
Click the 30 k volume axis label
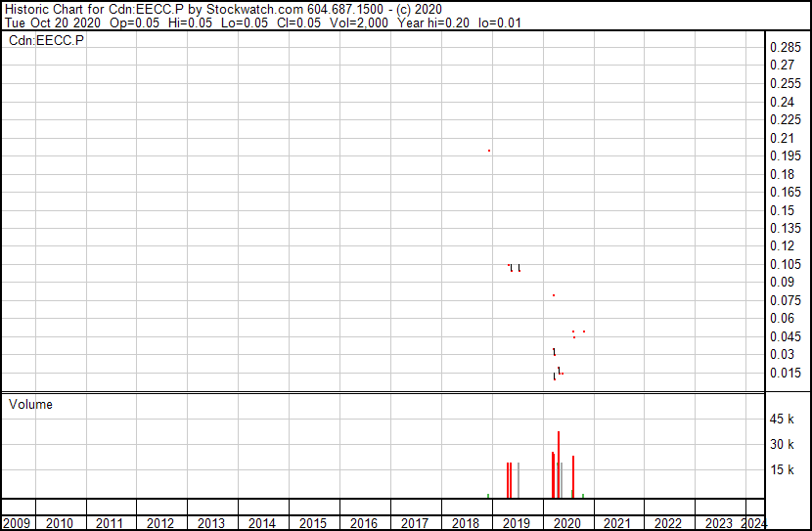click(782, 444)
